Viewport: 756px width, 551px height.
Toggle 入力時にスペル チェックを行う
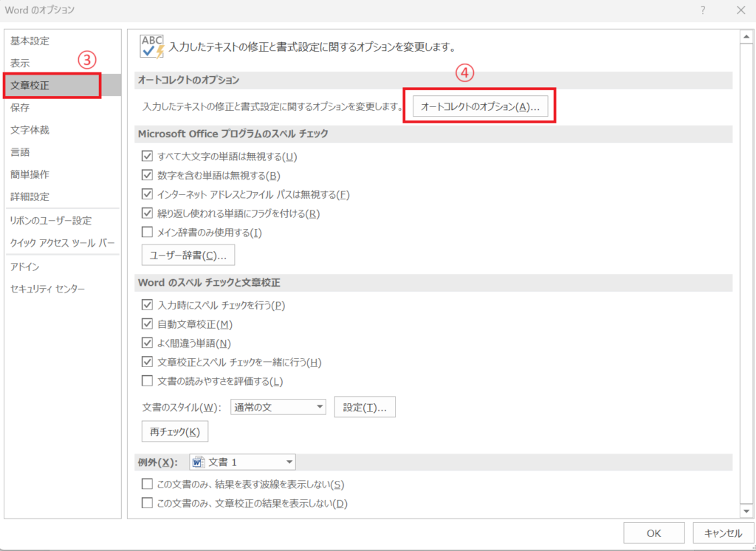[147, 306]
